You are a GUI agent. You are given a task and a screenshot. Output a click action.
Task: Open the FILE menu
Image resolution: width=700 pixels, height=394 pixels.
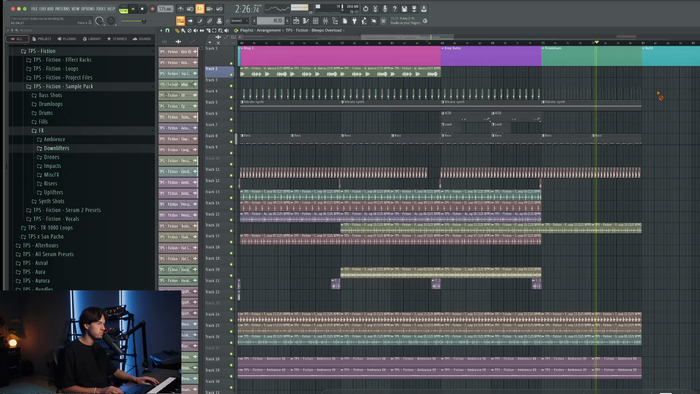tap(34, 8)
